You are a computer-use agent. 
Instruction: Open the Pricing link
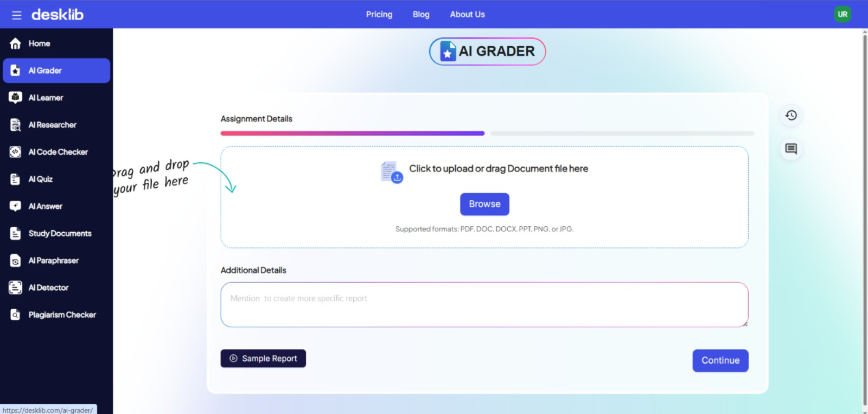pos(379,15)
